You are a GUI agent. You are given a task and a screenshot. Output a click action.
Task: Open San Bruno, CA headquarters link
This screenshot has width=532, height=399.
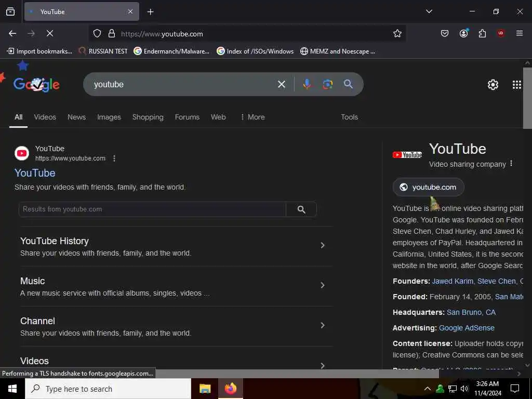pyautogui.click(x=471, y=312)
